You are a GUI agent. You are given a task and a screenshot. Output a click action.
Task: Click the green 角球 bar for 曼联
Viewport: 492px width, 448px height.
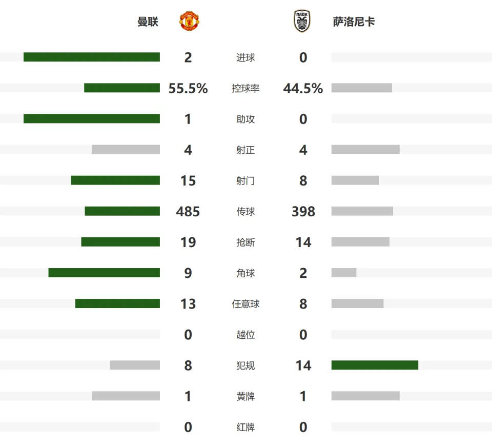(104, 273)
